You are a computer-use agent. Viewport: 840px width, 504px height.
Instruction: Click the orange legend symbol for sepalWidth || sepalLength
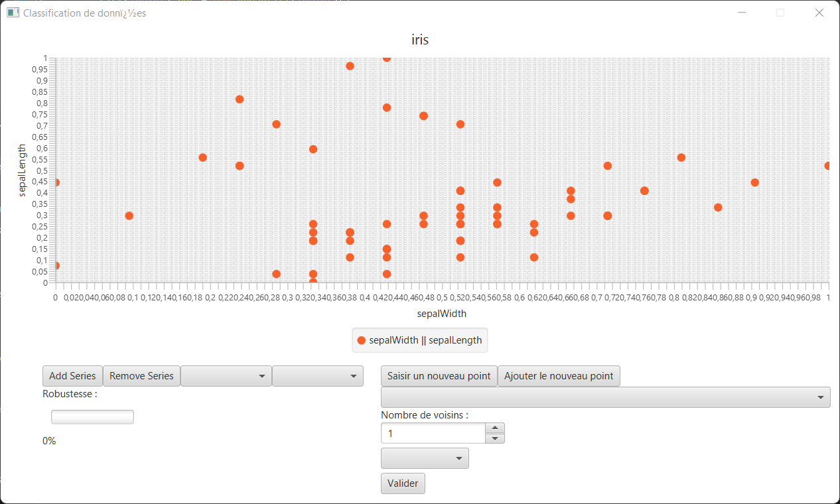(x=362, y=340)
